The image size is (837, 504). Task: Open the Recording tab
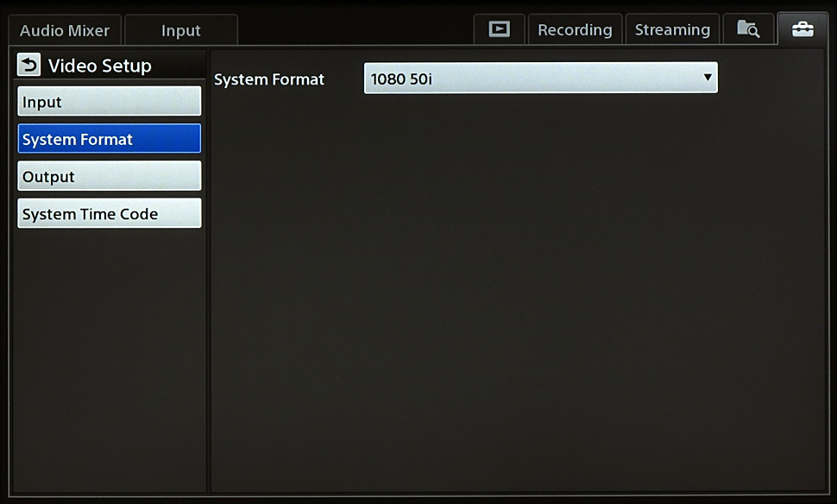[x=574, y=30]
